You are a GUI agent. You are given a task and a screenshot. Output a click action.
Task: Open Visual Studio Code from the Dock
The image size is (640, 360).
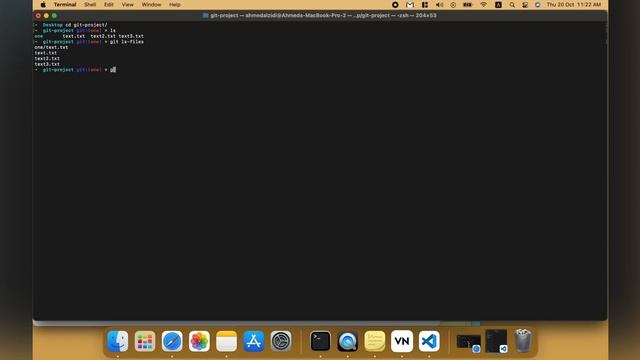(x=429, y=341)
